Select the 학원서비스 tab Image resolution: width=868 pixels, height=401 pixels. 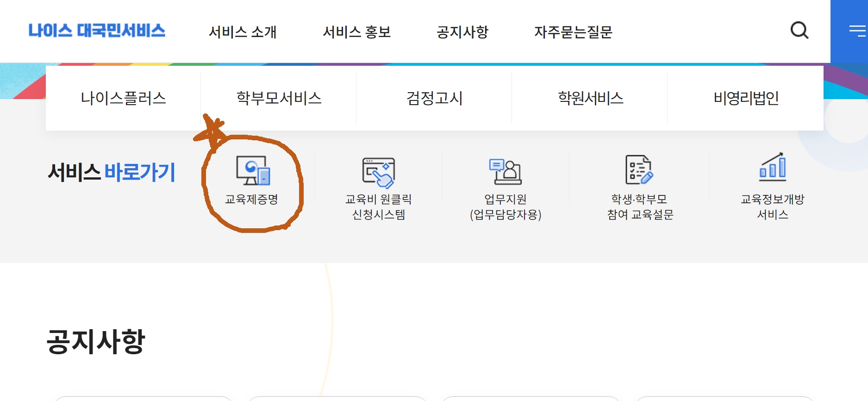pyautogui.click(x=590, y=98)
